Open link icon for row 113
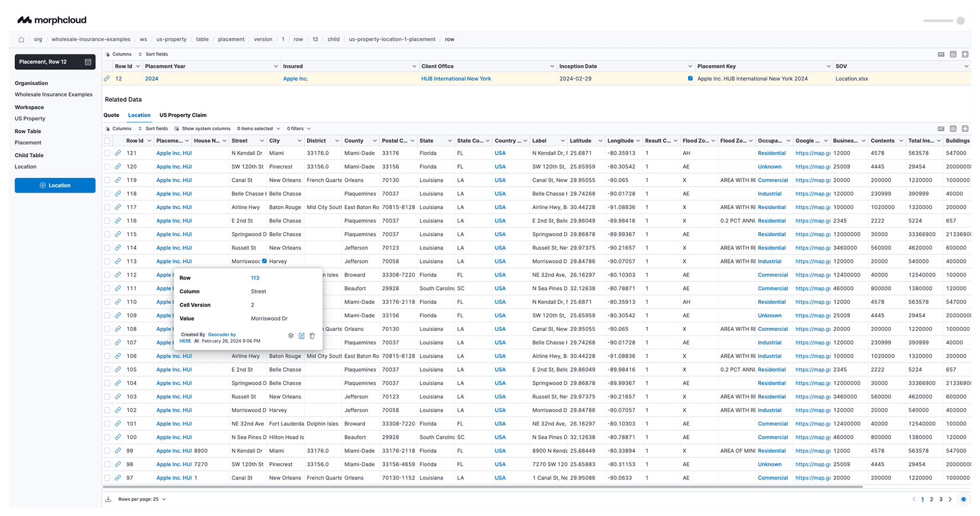Image resolution: width=980 pixels, height=516 pixels. point(118,261)
